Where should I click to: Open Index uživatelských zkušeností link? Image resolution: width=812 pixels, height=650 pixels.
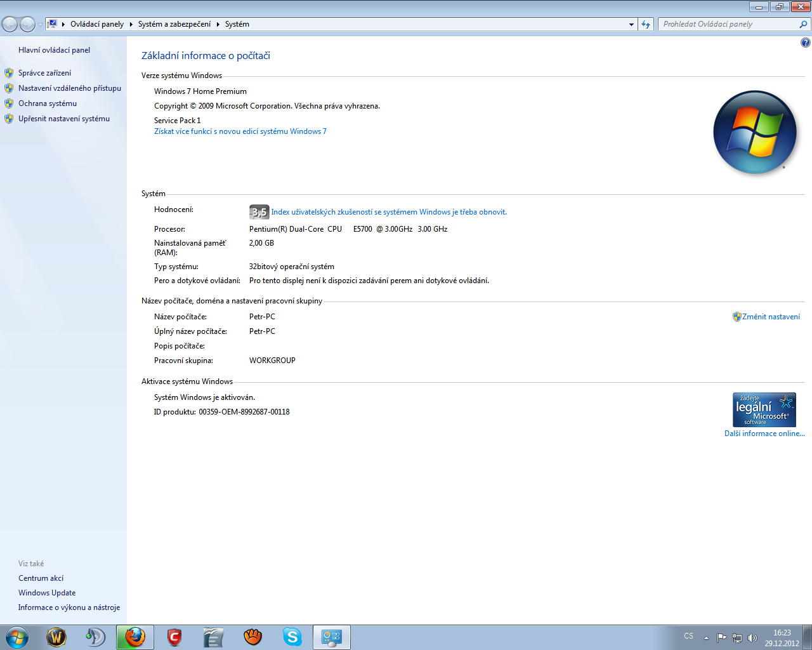[389, 212]
